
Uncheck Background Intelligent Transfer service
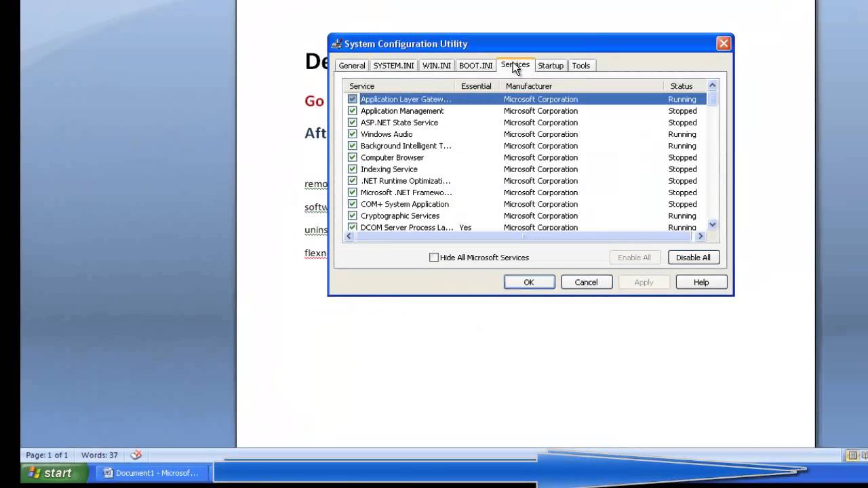(x=353, y=146)
